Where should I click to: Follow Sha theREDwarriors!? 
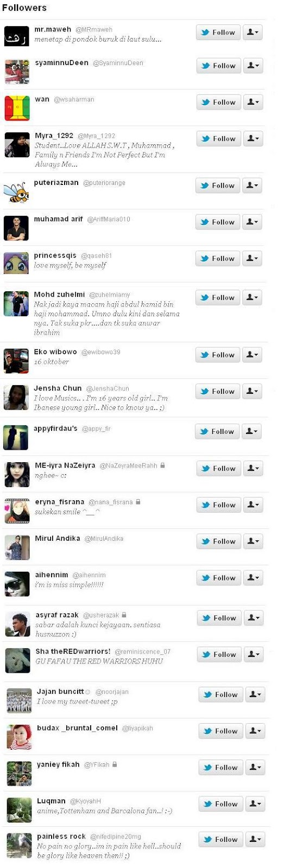[x=218, y=654]
